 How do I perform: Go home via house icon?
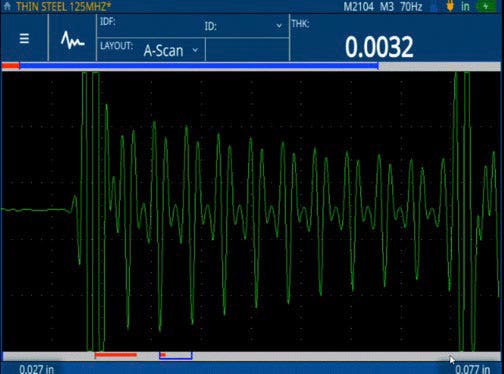(x=7, y=6)
